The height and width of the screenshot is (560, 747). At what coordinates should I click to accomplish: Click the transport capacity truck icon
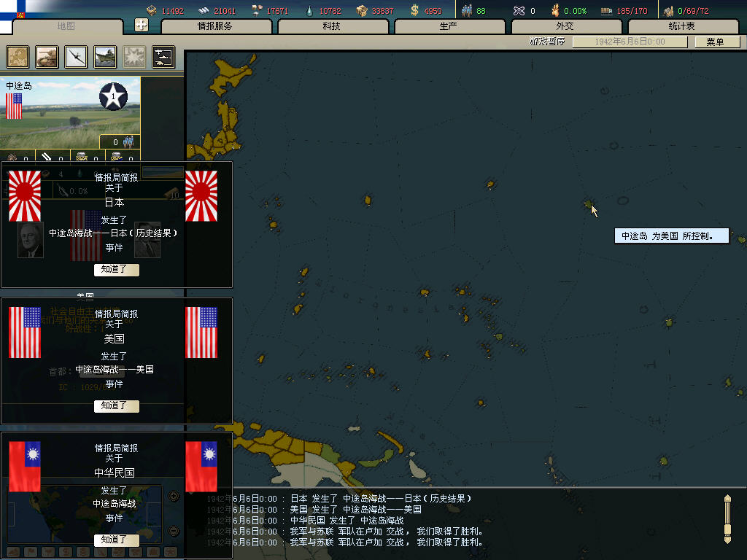pyautogui.click(x=606, y=10)
